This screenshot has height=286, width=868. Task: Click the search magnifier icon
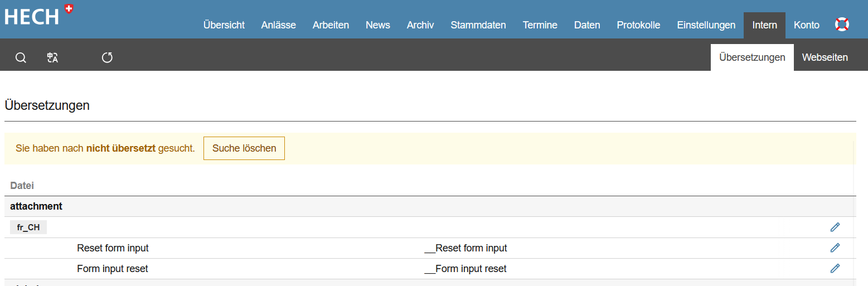click(21, 58)
